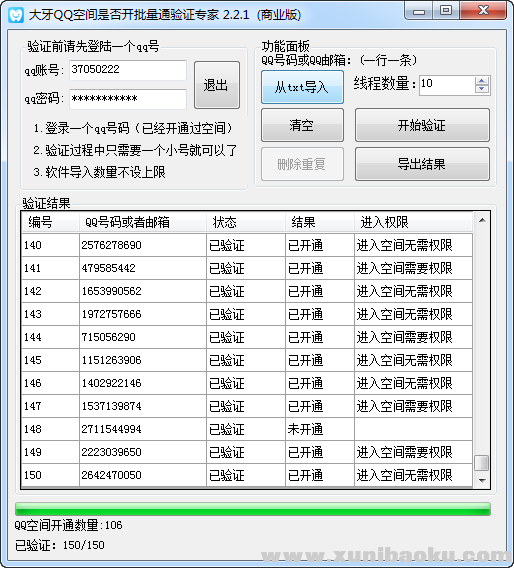Viewport: 514px width, 568px height.
Task: Select row 148 with 未开通 result
Action: click(x=247, y=429)
